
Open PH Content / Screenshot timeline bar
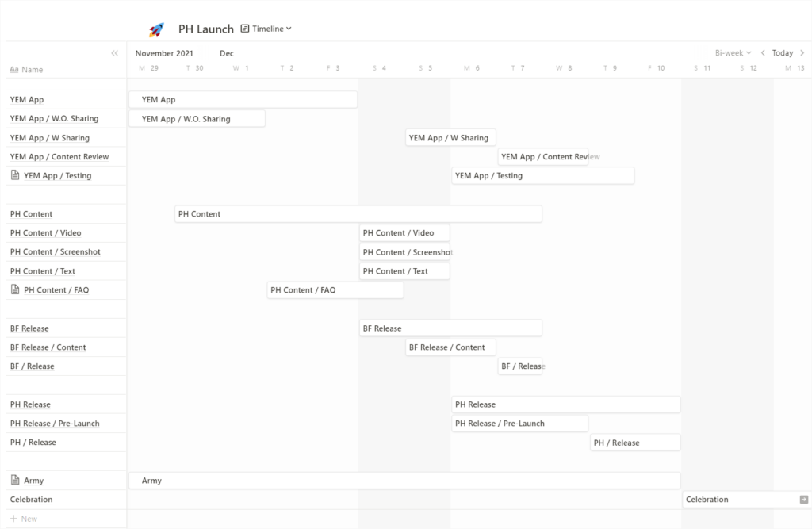404,252
